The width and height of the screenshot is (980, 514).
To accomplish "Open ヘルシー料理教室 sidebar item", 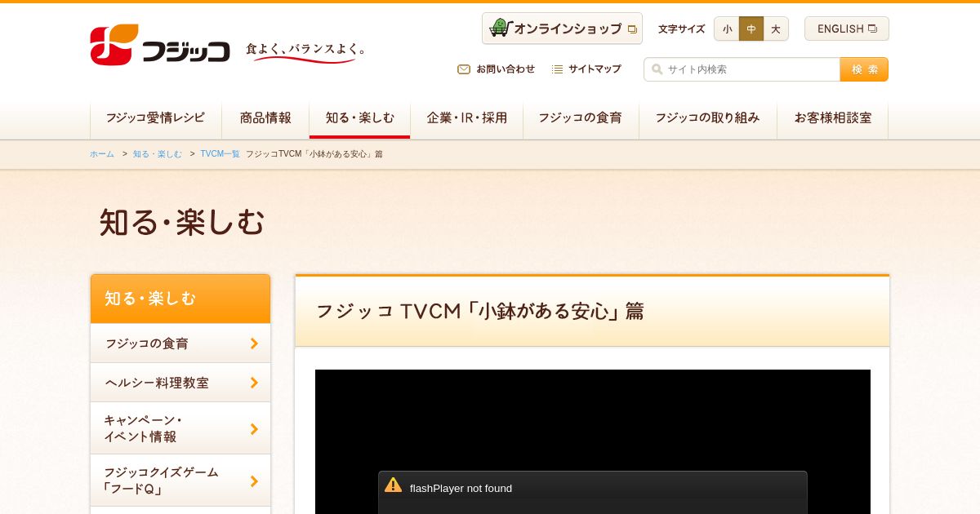I will pos(180,383).
